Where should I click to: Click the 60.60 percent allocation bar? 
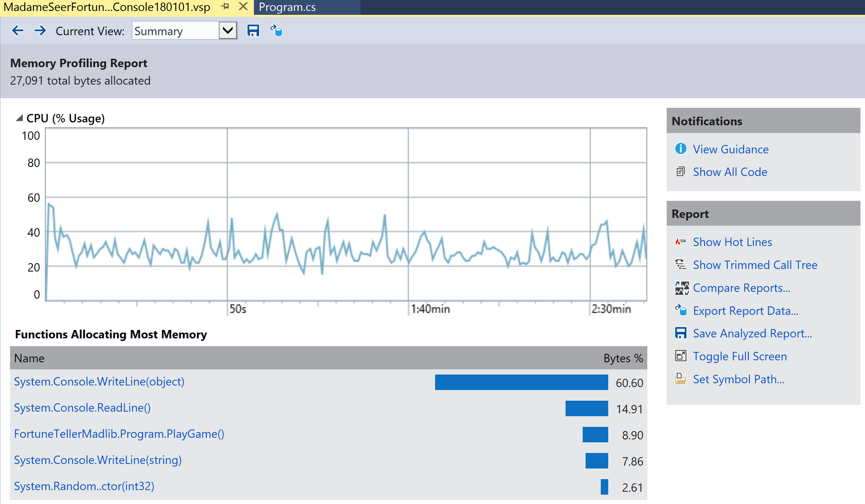pyautogui.click(x=521, y=382)
